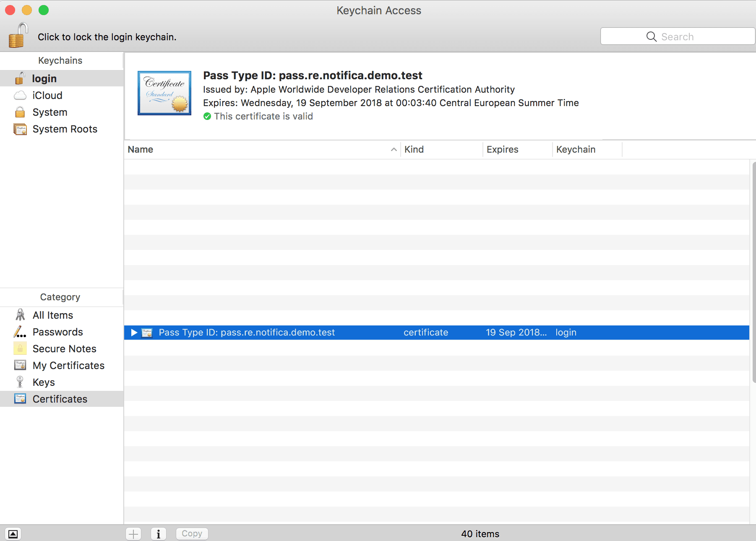The image size is (756, 541).
Task: Click the 'Issued by: Apple Worldwide Developer Relations' line
Action: (359, 89)
